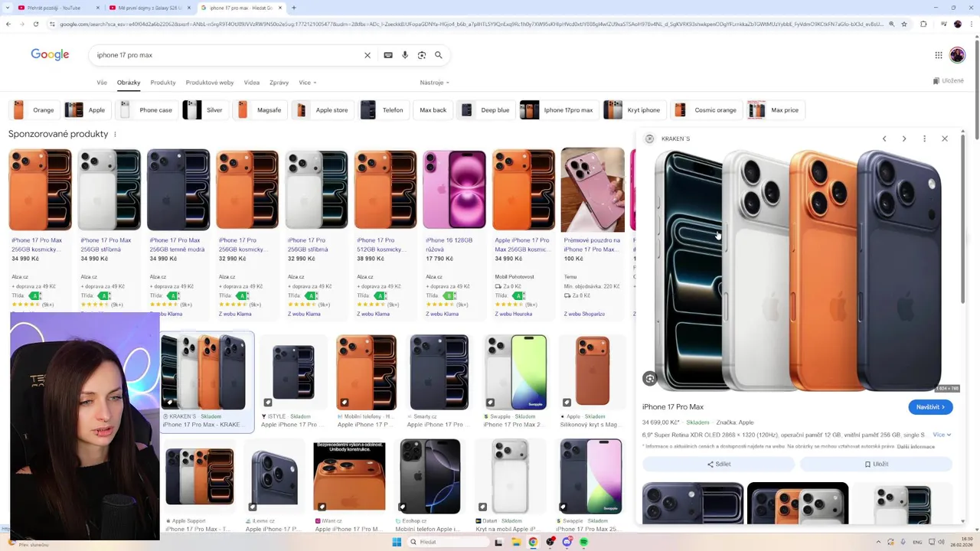The width and height of the screenshot is (980, 551).
Task: Filter by the Silver chip
Action: (x=204, y=110)
